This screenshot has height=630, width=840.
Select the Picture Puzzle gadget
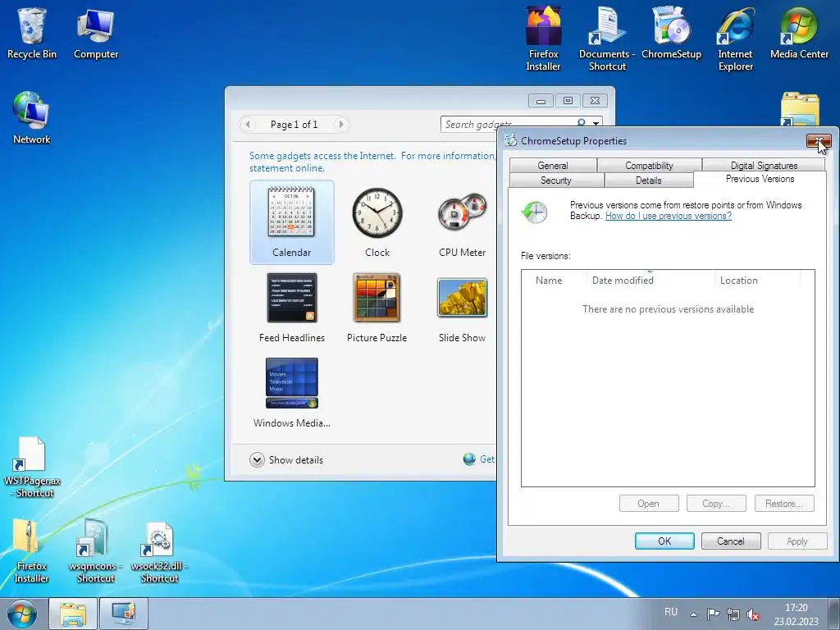pos(377,308)
